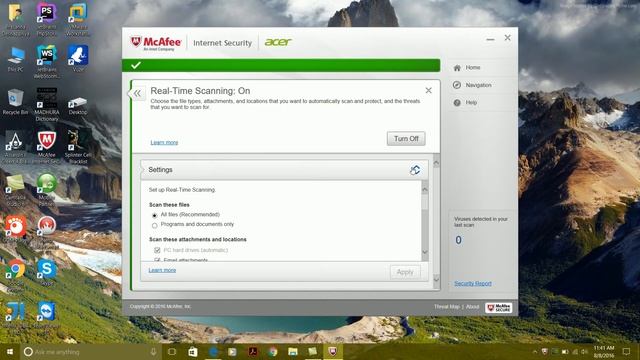The image size is (640, 360).
Task: Show hidden system tray icons
Action: tap(535, 351)
